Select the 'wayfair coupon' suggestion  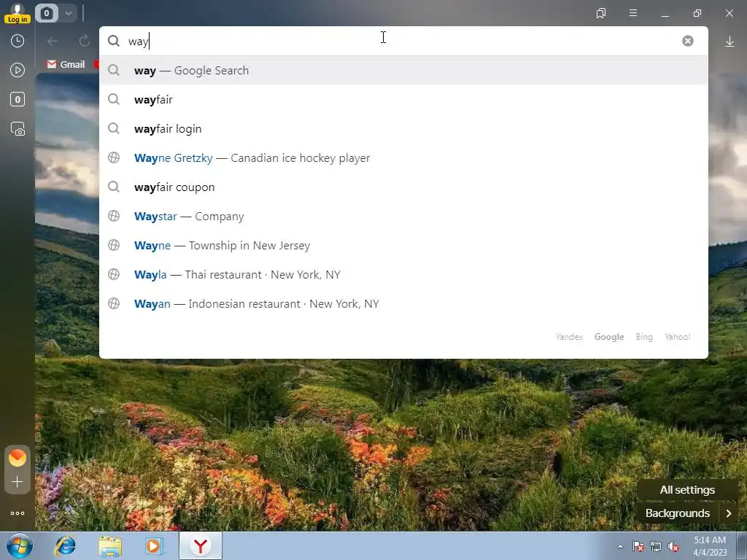tap(403, 187)
